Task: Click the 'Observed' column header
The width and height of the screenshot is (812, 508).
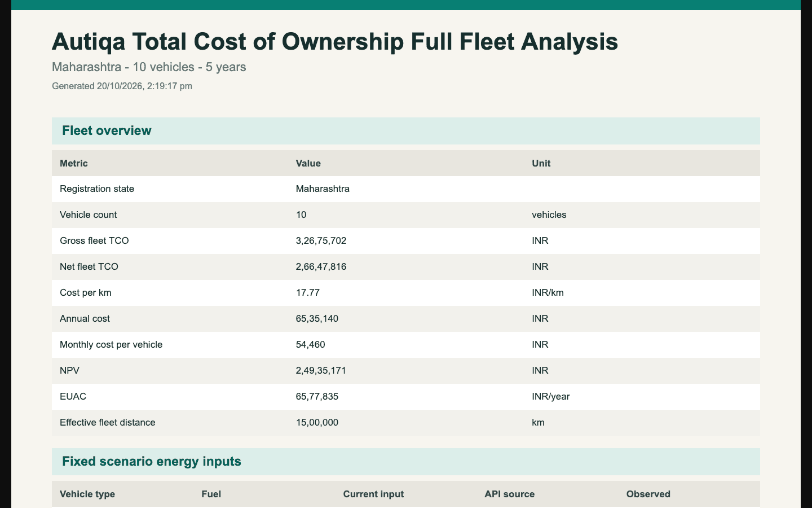Action: (x=648, y=494)
